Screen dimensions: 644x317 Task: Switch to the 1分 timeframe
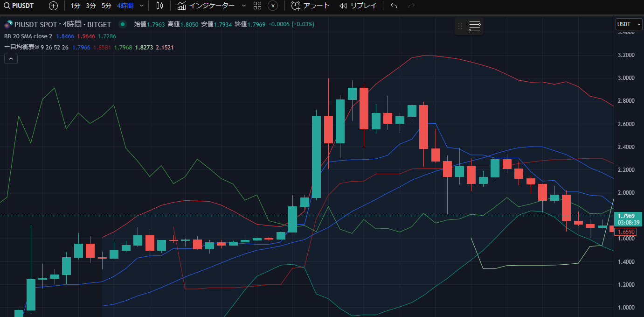pos(75,6)
